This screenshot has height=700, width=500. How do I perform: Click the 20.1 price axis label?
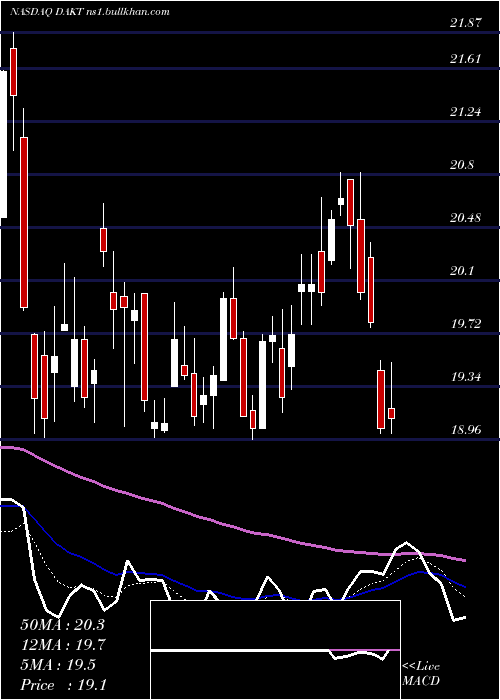[462, 271]
